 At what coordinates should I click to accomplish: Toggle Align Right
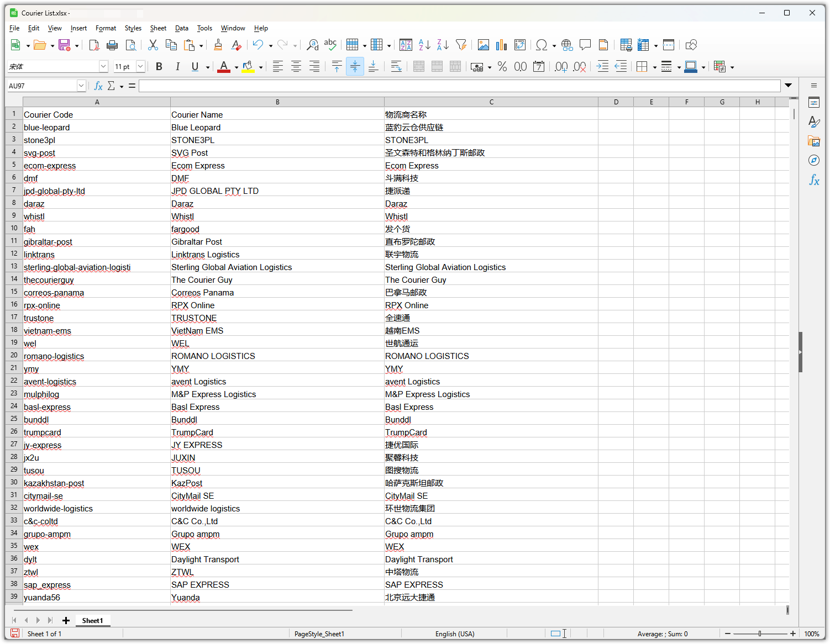[x=314, y=67]
